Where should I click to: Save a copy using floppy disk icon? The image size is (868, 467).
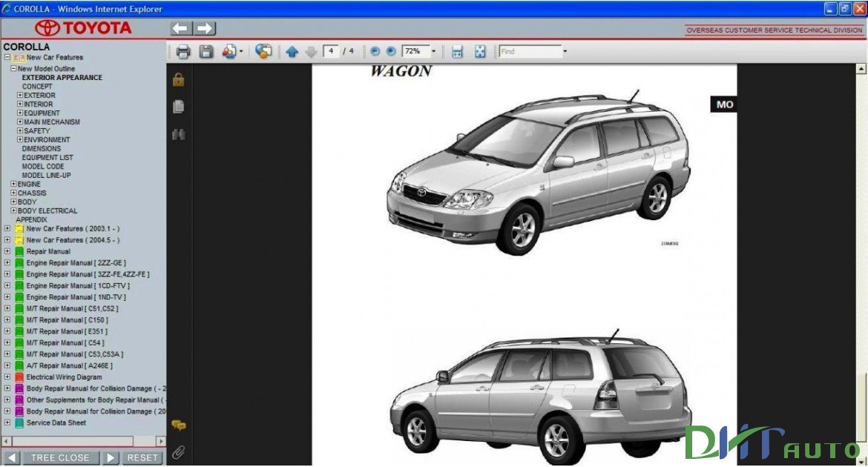coord(206,52)
